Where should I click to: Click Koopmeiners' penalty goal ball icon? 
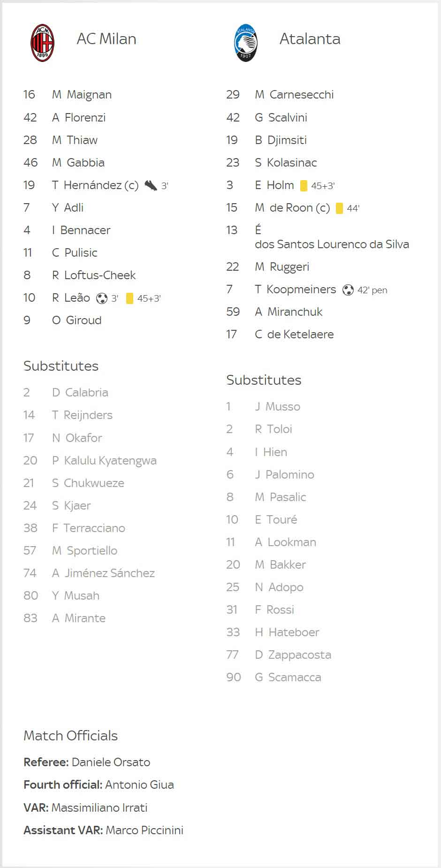click(348, 290)
